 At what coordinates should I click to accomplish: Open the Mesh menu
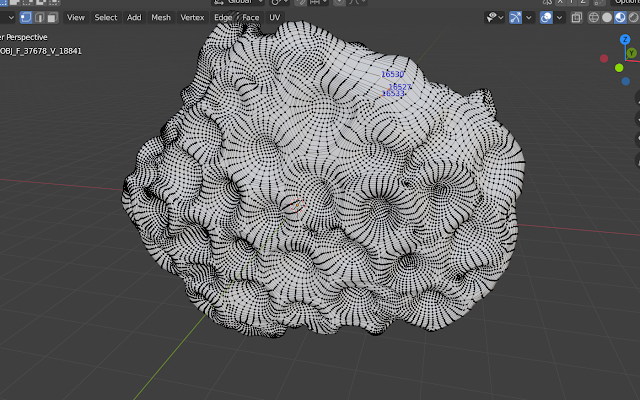[161, 18]
